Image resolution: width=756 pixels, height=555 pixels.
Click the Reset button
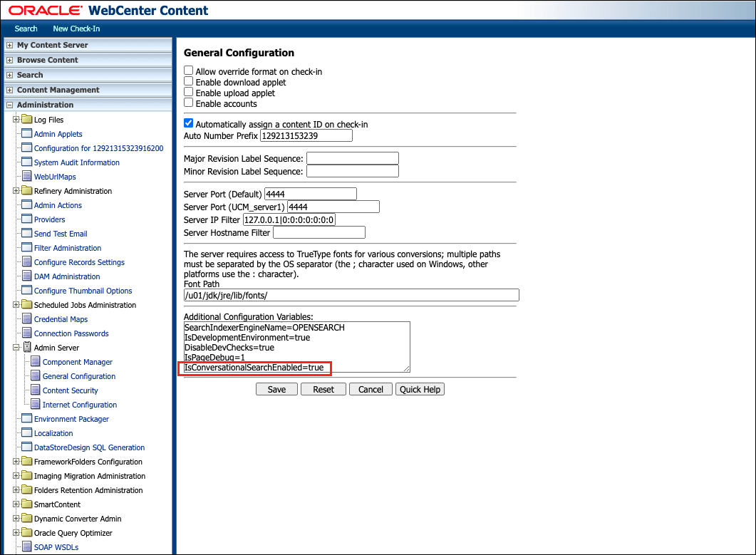tap(323, 389)
